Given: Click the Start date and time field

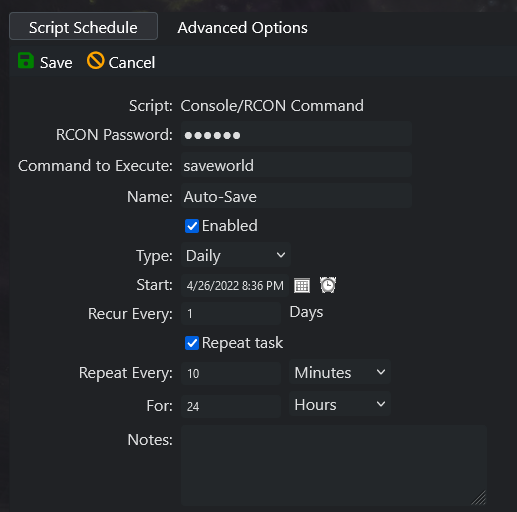Looking at the screenshot, I should (x=235, y=286).
